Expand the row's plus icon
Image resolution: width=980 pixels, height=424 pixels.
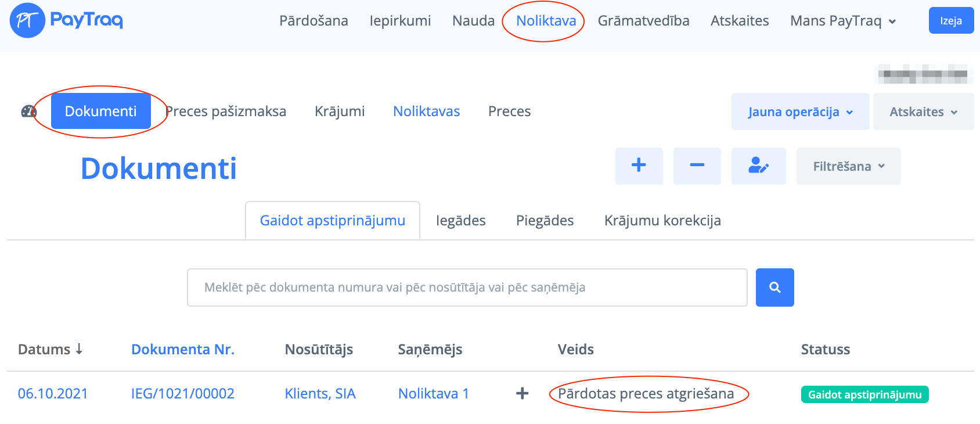[523, 394]
